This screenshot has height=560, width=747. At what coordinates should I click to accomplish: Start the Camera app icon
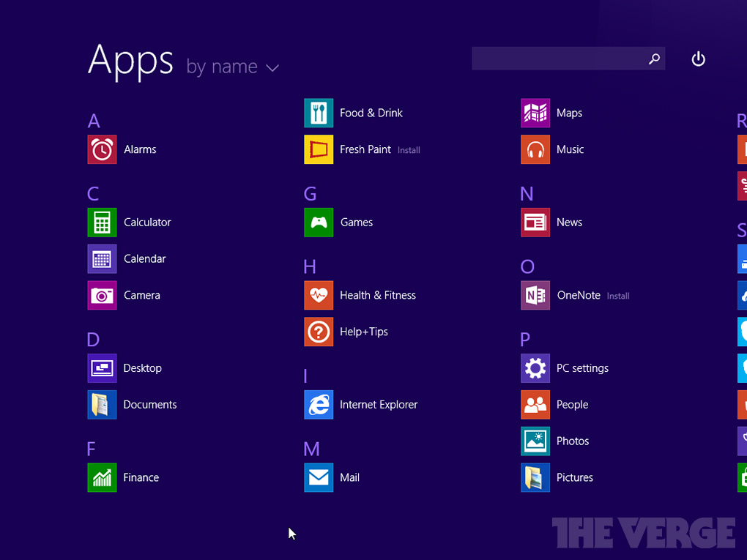102,295
